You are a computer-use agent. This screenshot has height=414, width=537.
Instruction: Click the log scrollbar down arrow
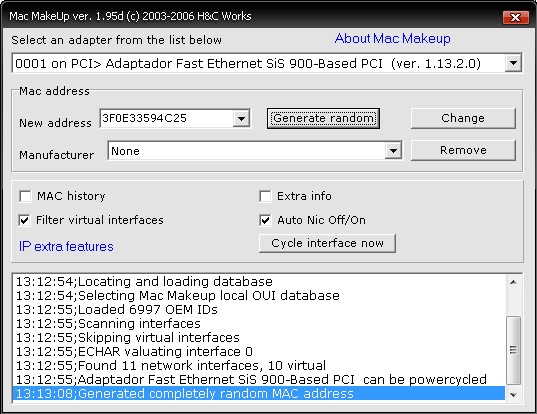click(513, 395)
